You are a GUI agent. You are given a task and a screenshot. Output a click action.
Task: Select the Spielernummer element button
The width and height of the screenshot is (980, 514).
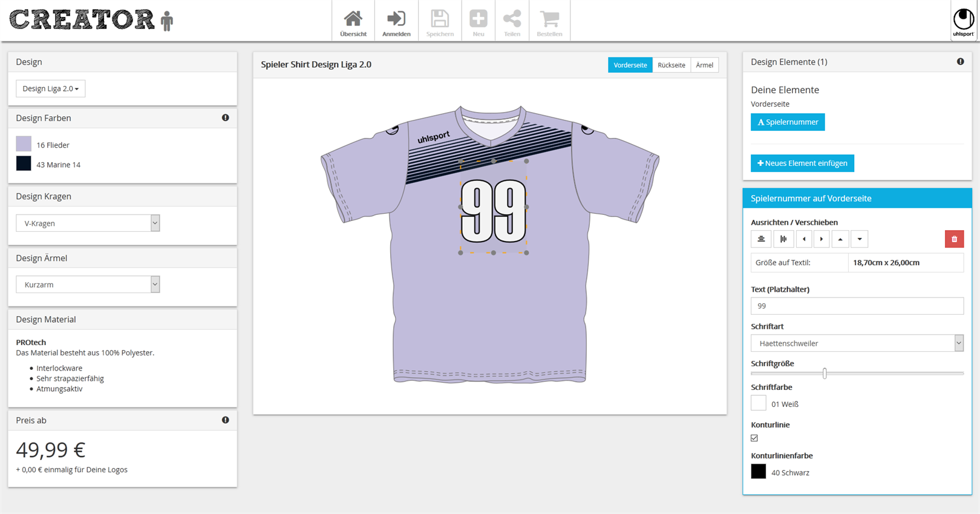pyautogui.click(x=788, y=122)
